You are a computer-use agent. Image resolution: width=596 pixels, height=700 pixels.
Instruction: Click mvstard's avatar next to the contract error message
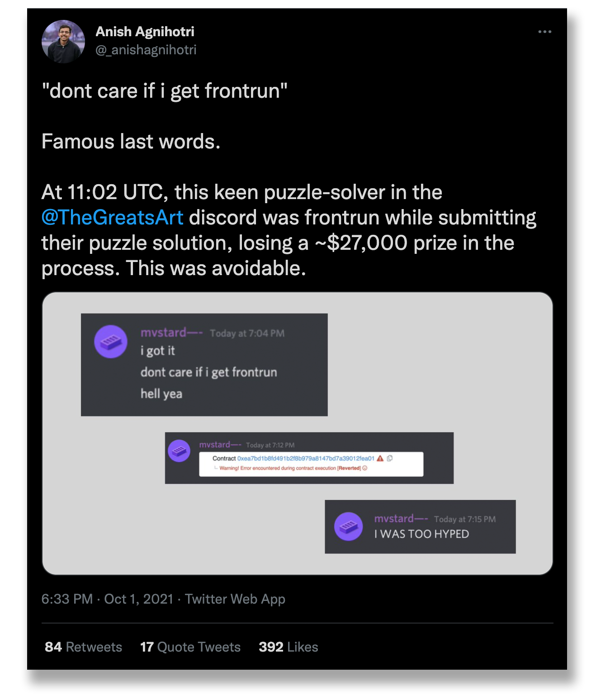pos(179,451)
